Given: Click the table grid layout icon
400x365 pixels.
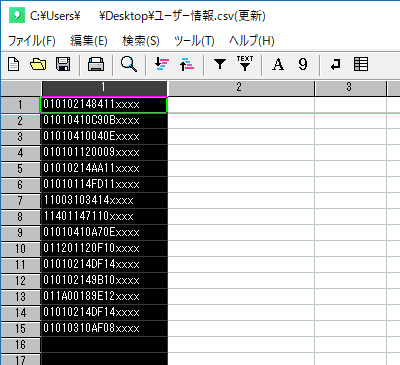Looking at the screenshot, I should pos(361,64).
